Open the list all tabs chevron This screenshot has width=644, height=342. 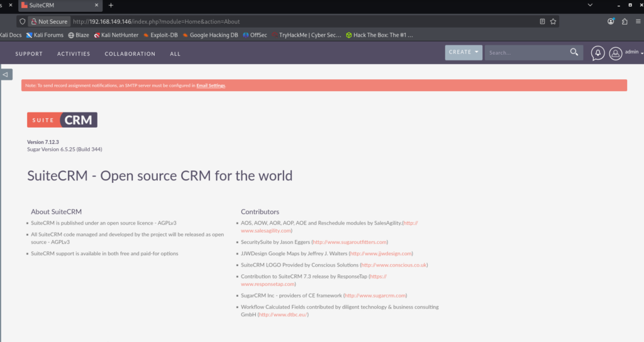click(589, 5)
